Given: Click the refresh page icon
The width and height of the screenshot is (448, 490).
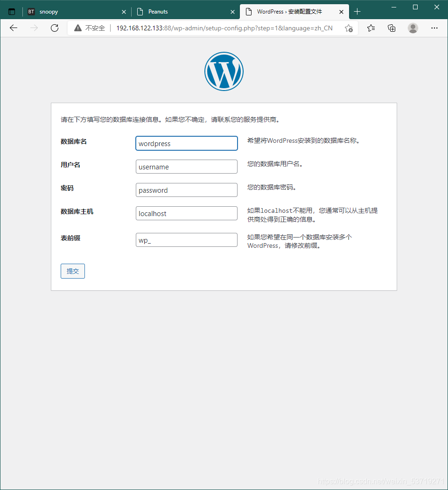Looking at the screenshot, I should coord(54,28).
